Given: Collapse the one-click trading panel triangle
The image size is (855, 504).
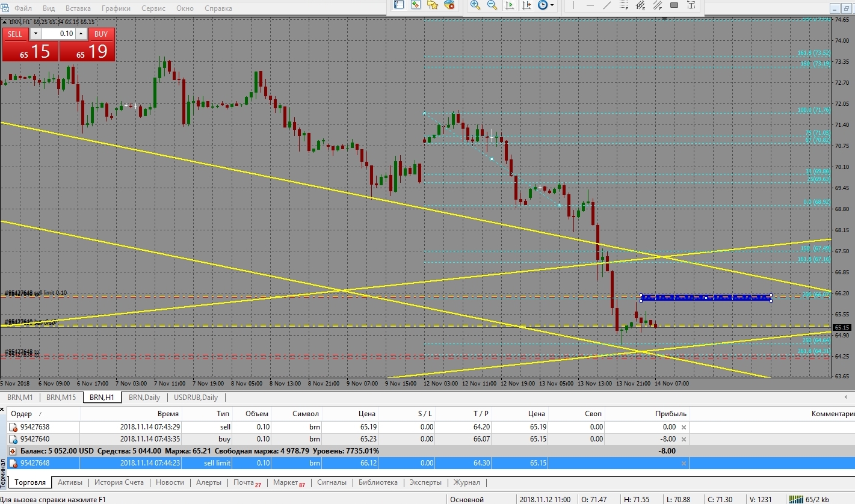Looking at the screenshot, I should pos(5,22).
